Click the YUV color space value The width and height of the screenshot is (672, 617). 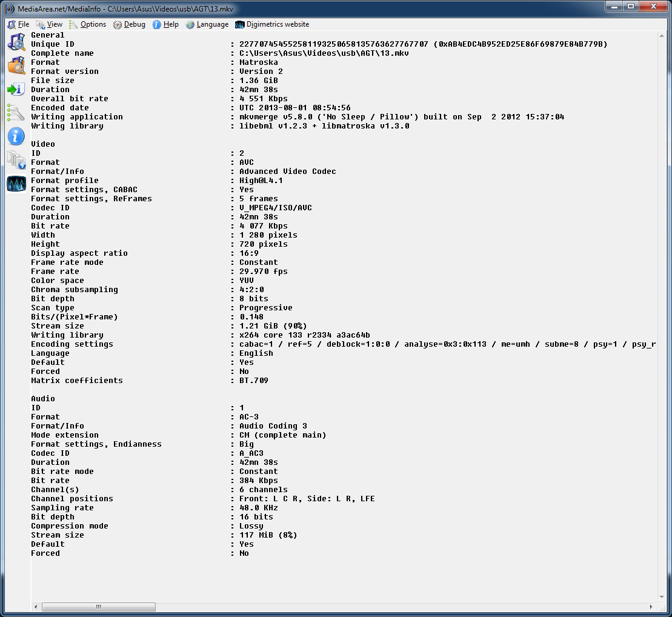click(x=247, y=281)
